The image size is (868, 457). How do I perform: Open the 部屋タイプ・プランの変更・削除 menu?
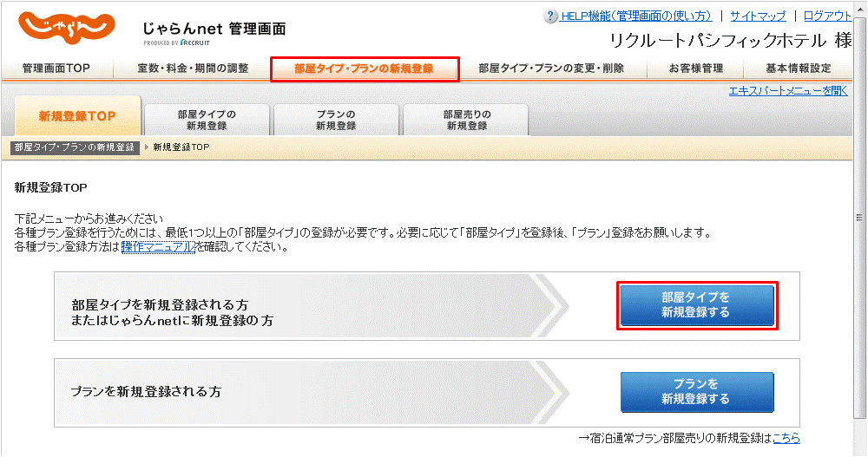pos(551,69)
